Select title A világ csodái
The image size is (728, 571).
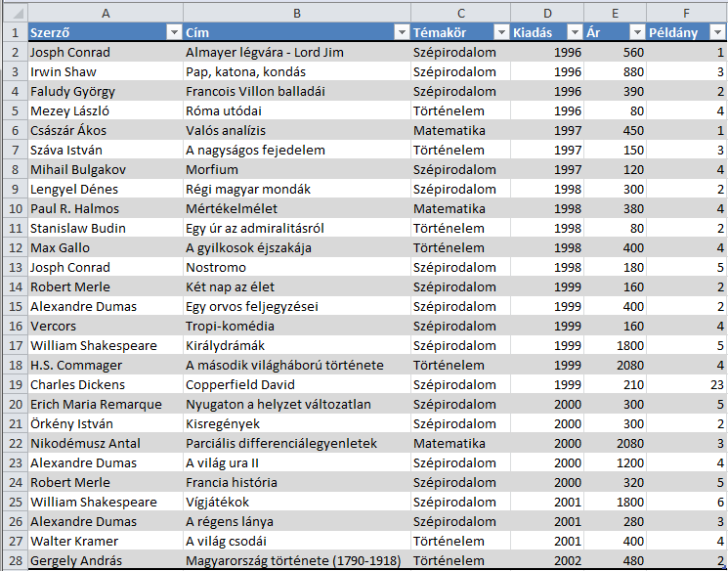[297, 542]
